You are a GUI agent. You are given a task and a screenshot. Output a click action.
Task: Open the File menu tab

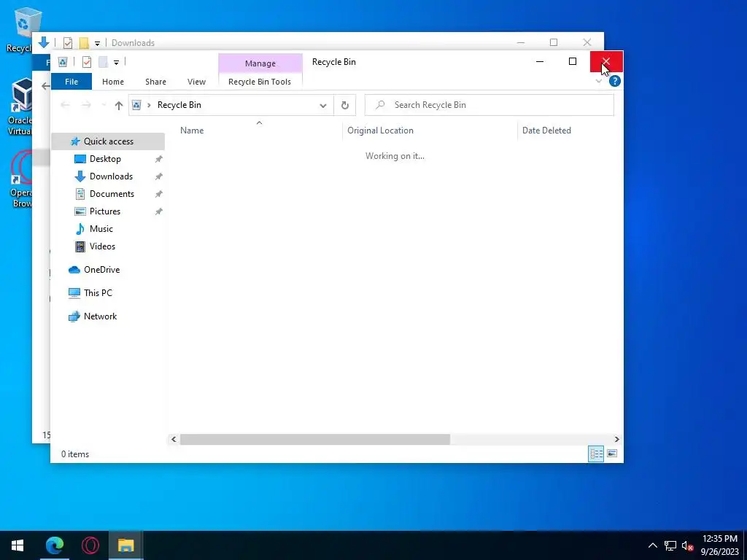[71, 82]
